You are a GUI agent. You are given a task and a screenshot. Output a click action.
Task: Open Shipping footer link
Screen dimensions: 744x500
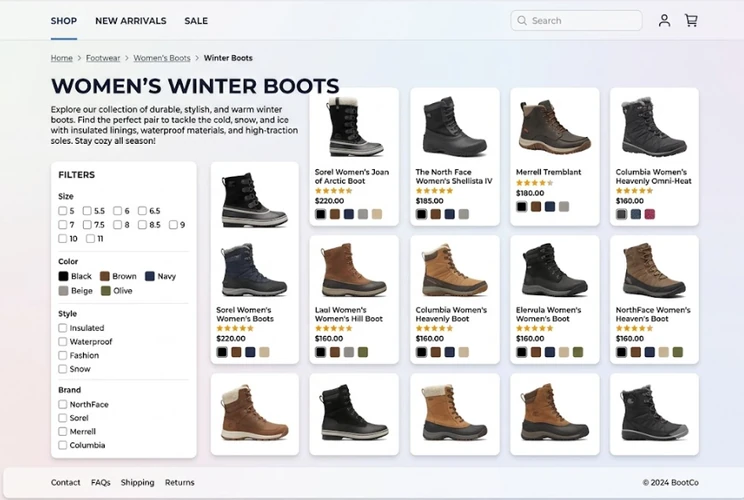pos(138,482)
